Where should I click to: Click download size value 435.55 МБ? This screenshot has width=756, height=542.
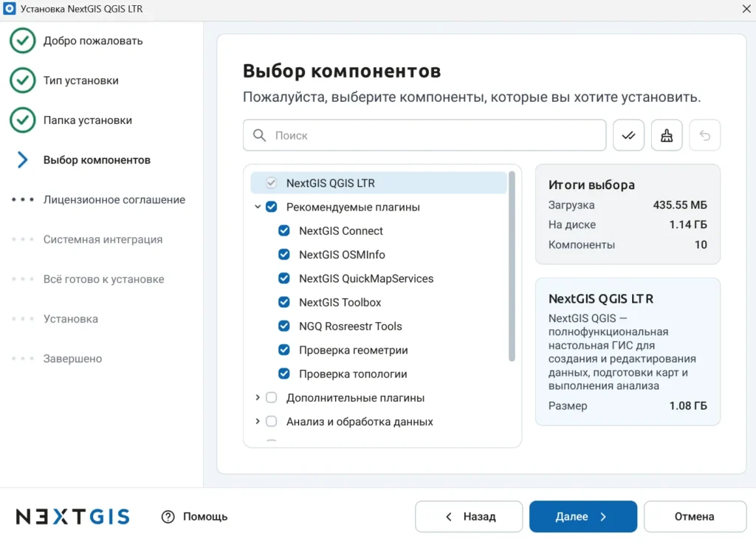(x=680, y=205)
